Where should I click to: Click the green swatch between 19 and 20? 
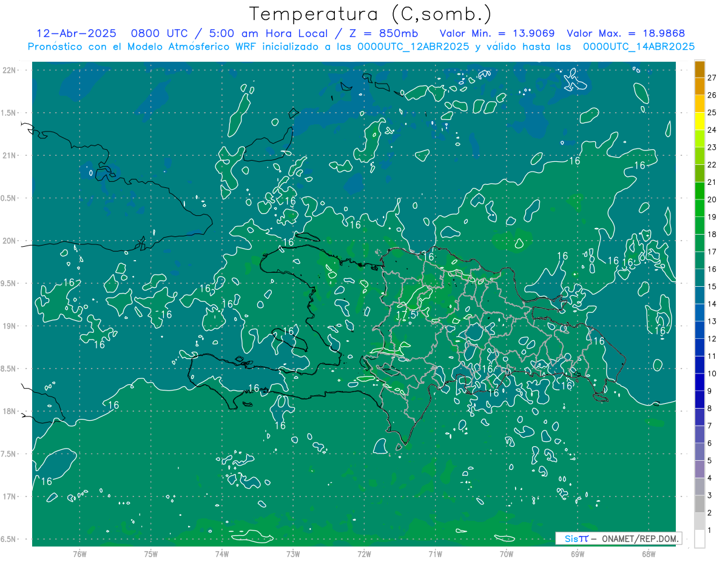pos(699,209)
